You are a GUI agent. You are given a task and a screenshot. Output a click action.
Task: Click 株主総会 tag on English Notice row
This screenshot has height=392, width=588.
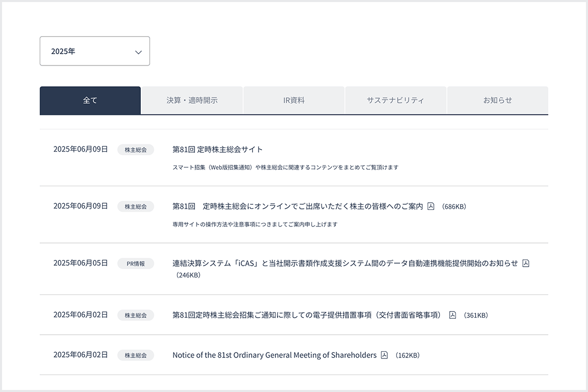pyautogui.click(x=136, y=355)
